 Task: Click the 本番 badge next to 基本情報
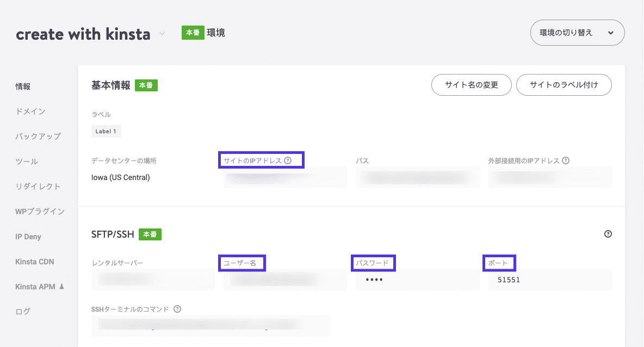pos(146,85)
